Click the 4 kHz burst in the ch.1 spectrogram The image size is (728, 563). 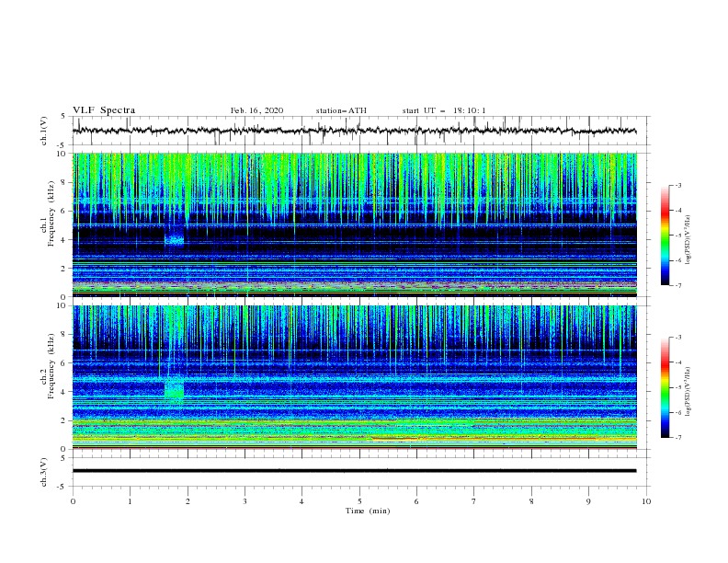coord(175,239)
